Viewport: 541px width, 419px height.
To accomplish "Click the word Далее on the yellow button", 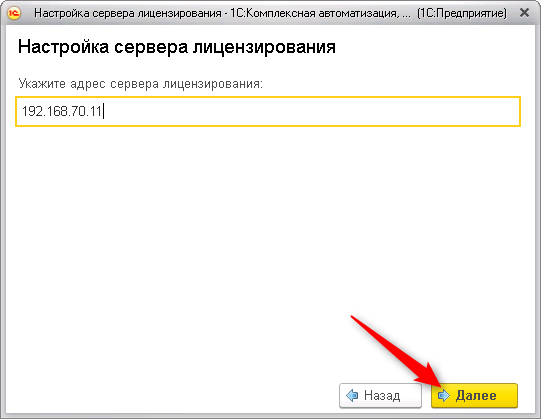I will coord(476,396).
